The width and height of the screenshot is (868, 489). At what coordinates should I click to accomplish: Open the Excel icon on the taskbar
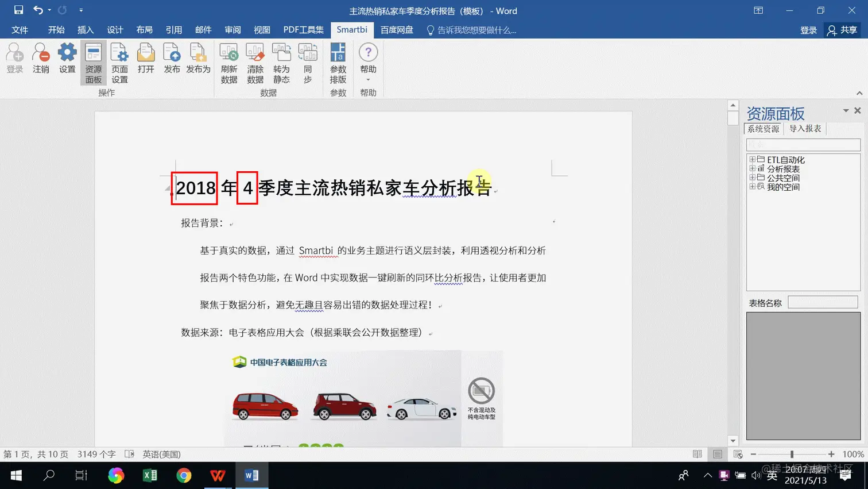click(149, 475)
